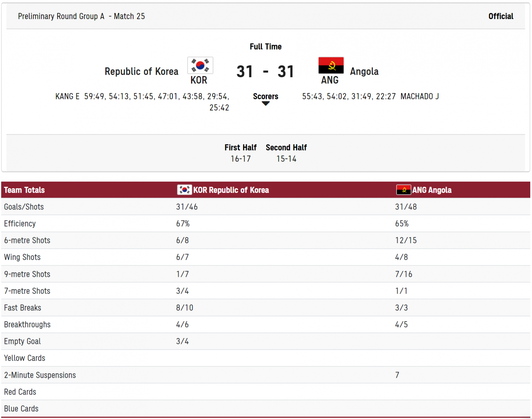Open Angola team name link
This screenshot has width=532, height=419.
(364, 72)
